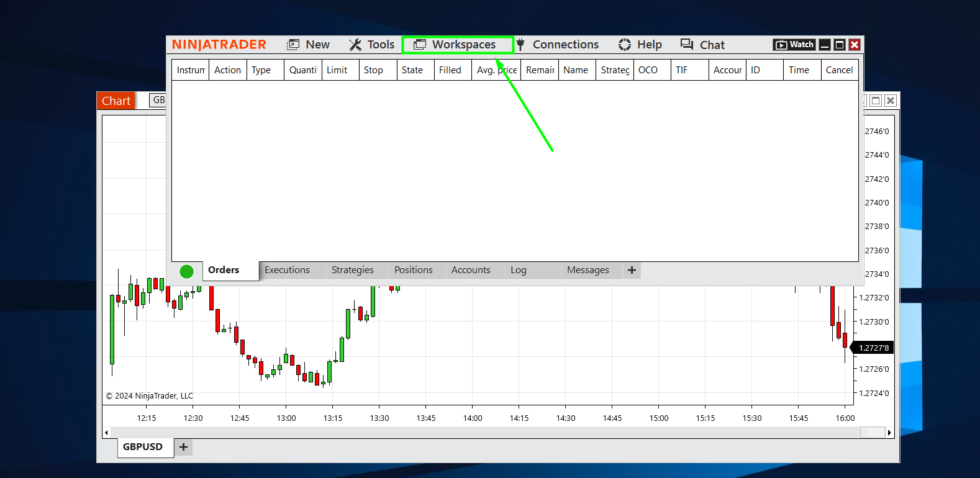Switch to the Strategies tab

click(x=352, y=270)
